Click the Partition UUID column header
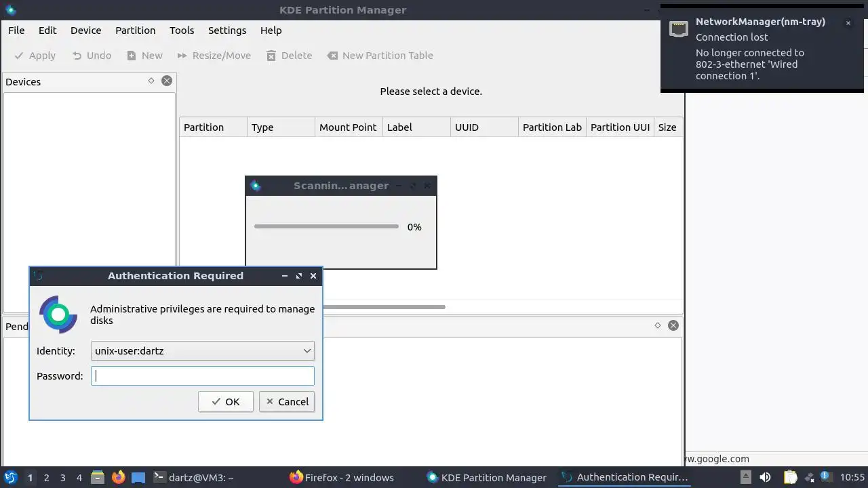The width and height of the screenshot is (868, 488). tap(620, 127)
